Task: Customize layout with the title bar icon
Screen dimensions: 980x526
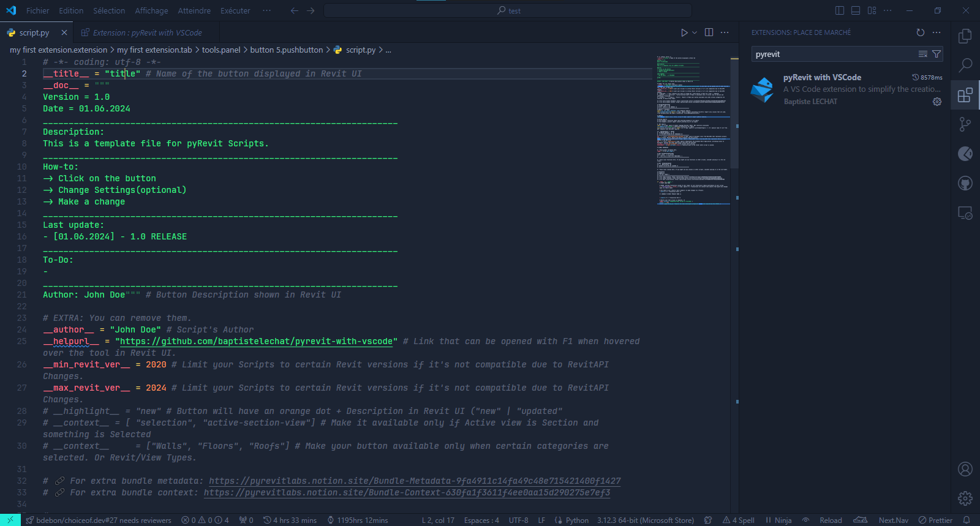Action: (x=872, y=10)
